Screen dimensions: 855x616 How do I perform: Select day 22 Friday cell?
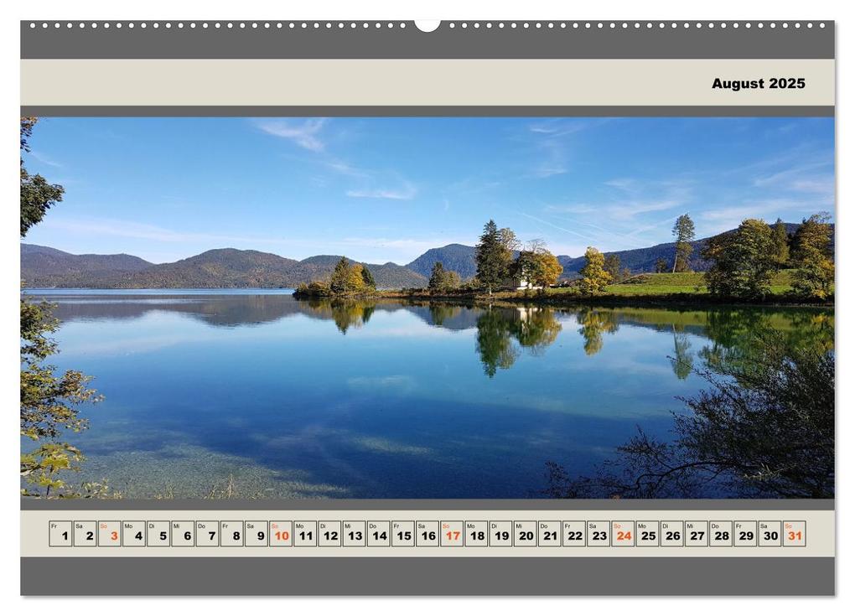coord(574,534)
